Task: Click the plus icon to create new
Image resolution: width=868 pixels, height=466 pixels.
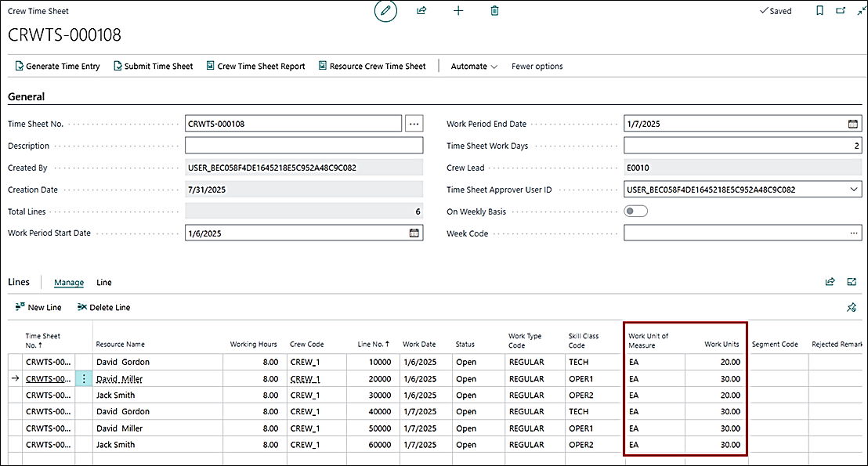Action: (x=458, y=10)
